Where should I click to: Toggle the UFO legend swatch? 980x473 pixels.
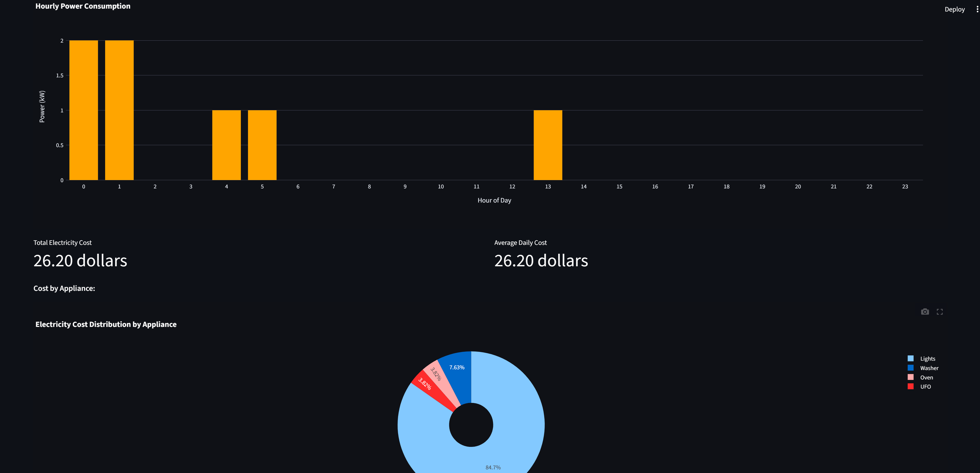coord(910,386)
